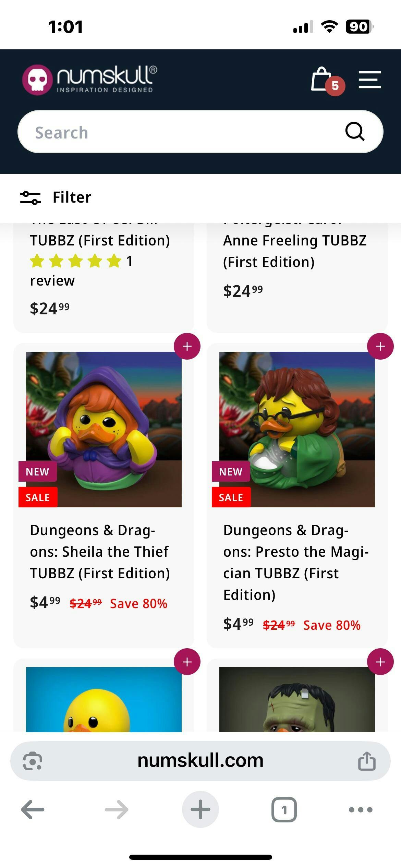401x868 pixels.
Task: Show the open tabs switcher
Action: tap(284, 810)
